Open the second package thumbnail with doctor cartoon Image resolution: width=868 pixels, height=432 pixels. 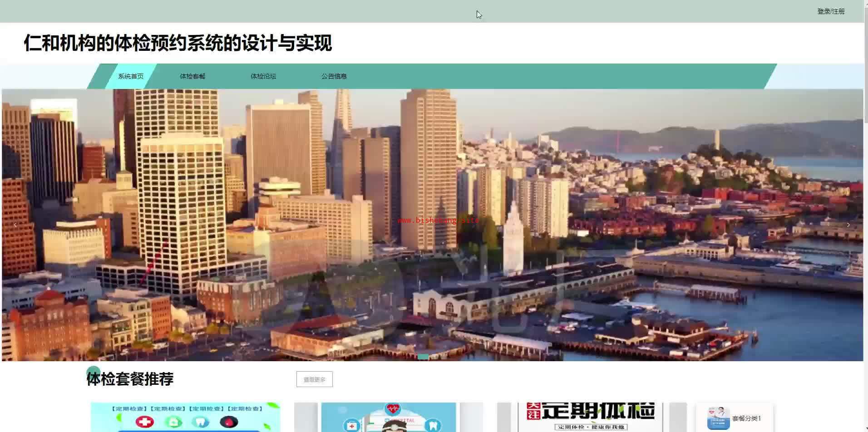pos(388,417)
